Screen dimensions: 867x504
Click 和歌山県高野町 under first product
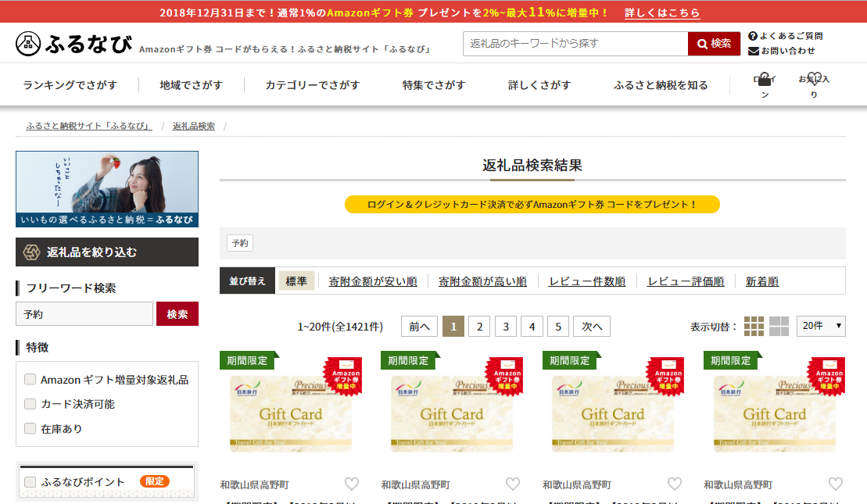(254, 484)
